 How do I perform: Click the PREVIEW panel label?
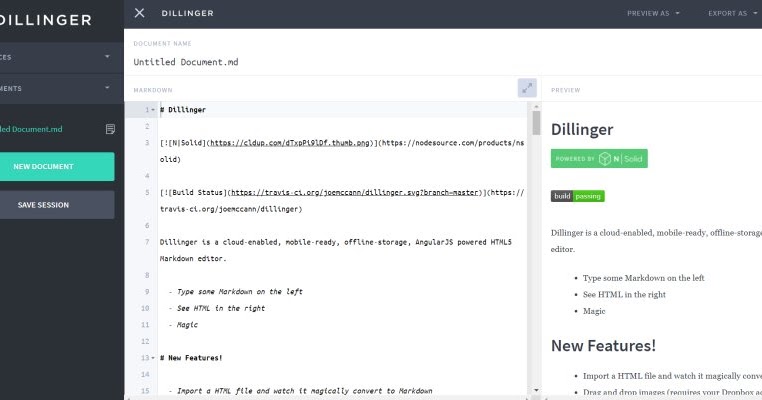click(x=566, y=90)
